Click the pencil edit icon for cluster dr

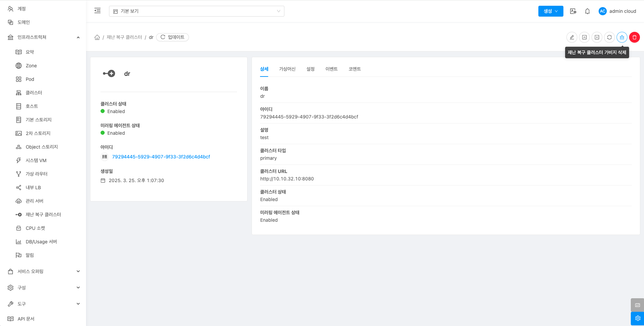[572, 37]
